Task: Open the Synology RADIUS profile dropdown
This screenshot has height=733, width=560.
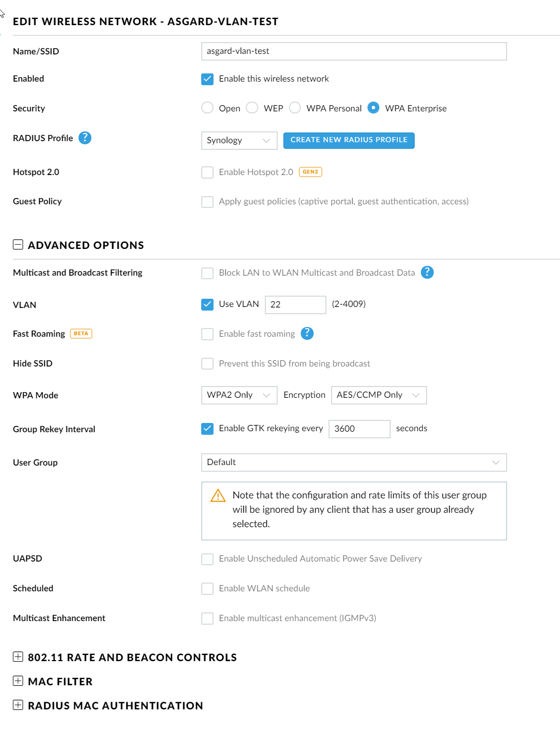Action: coord(239,141)
